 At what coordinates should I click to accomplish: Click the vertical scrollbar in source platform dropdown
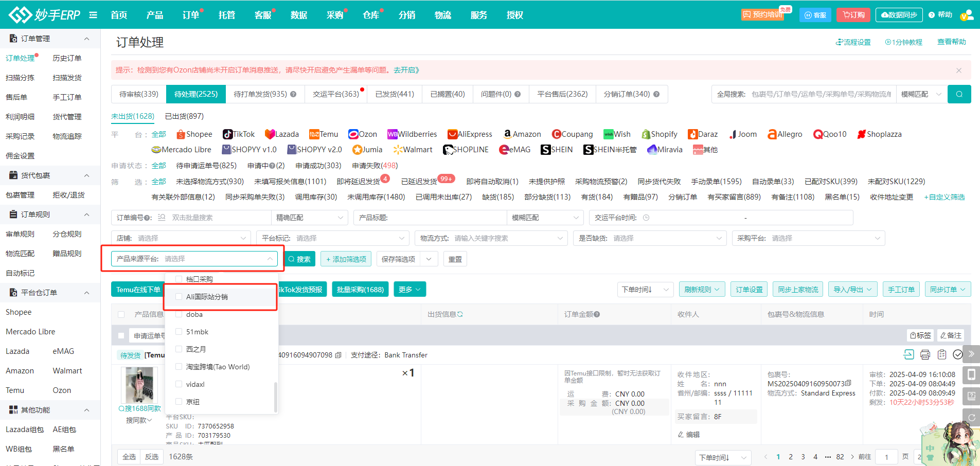click(276, 397)
